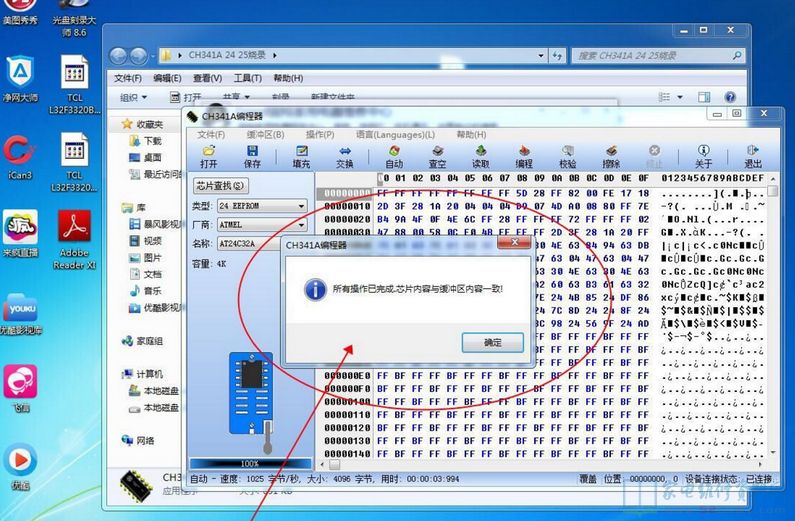Screen dimensions: 795x521
Task: Open the Explorer 工具(T) menu
Action: [247, 78]
